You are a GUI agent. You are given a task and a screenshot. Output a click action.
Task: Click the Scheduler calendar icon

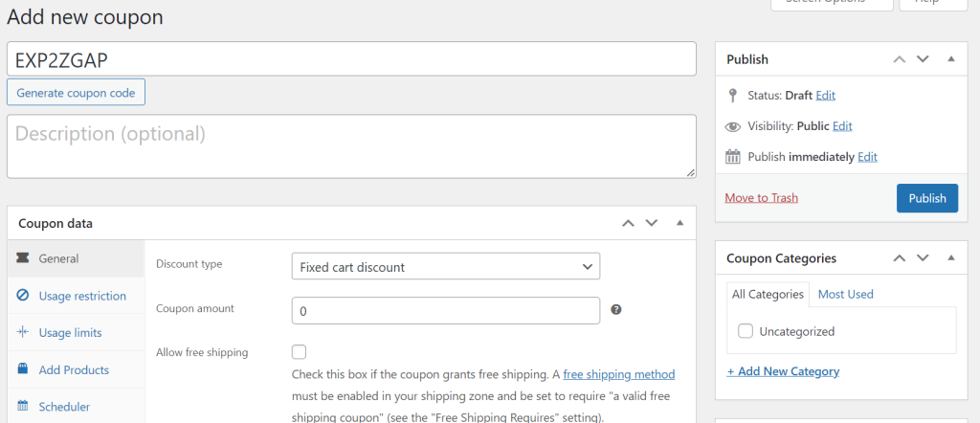point(23,406)
